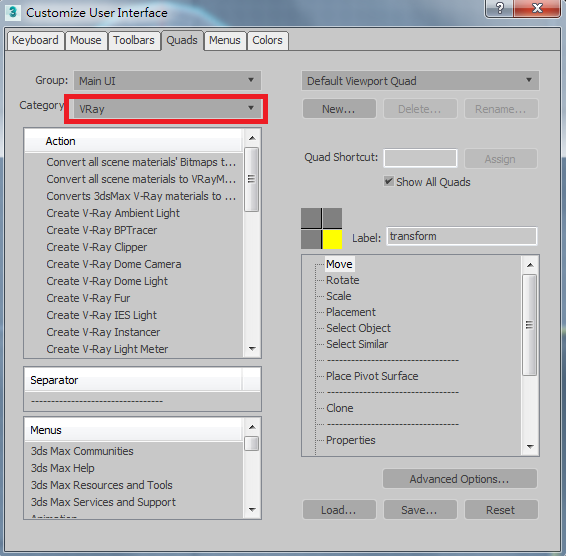The height and width of the screenshot is (556, 566).
Task: Switch to the Keyboard tab
Action: tap(35, 40)
